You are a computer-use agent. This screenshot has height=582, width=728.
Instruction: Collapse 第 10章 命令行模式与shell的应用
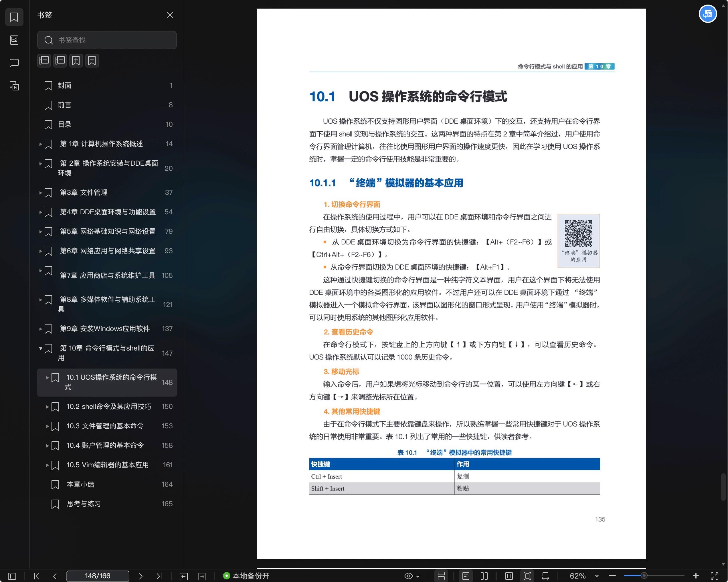[x=41, y=349]
